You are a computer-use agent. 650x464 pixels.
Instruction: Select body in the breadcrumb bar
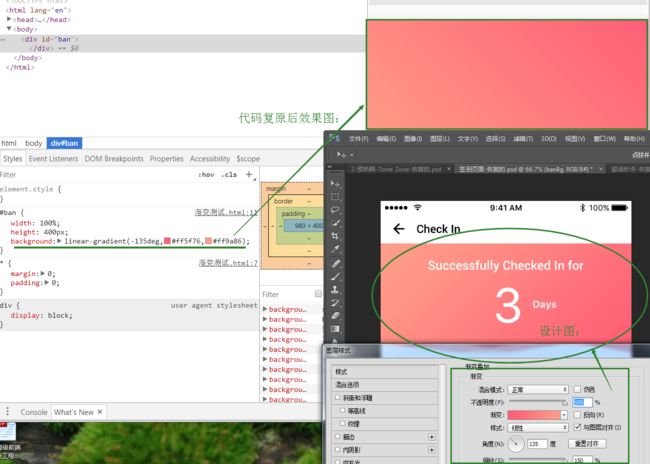[x=34, y=143]
